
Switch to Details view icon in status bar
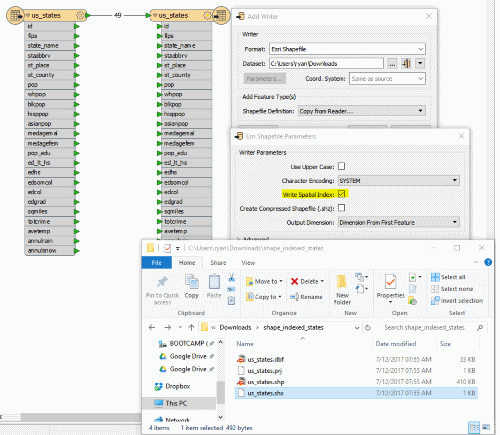[474, 427]
